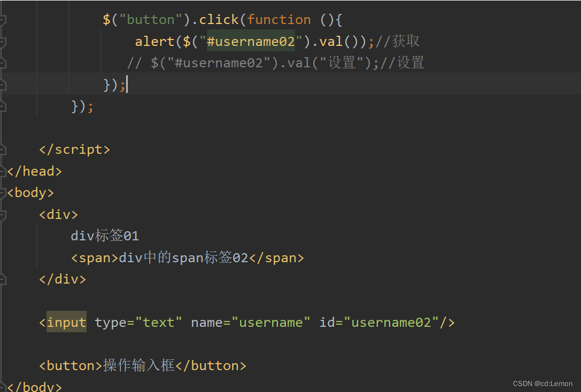Collapse the div element code block
581x392 pixels.
coord(3,214)
